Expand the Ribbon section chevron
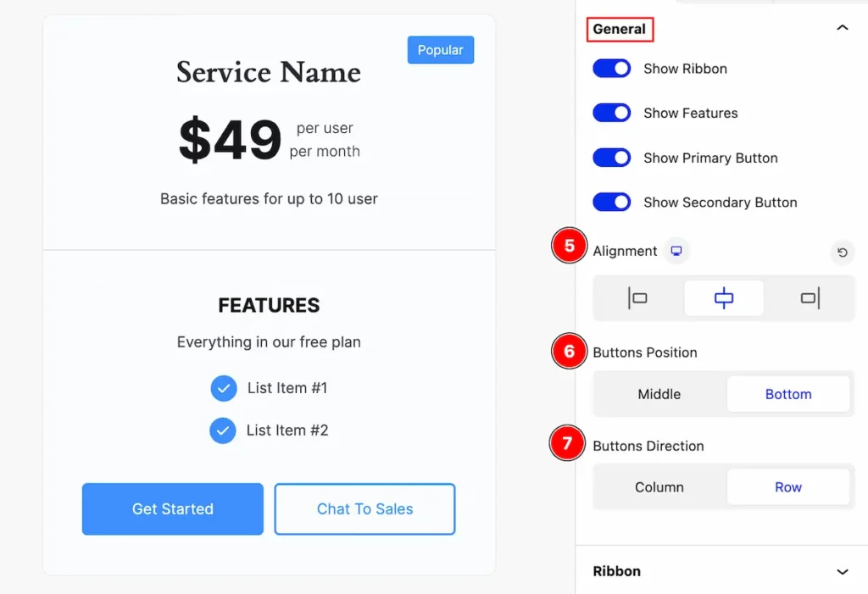The image size is (868, 594). pyautogui.click(x=842, y=572)
